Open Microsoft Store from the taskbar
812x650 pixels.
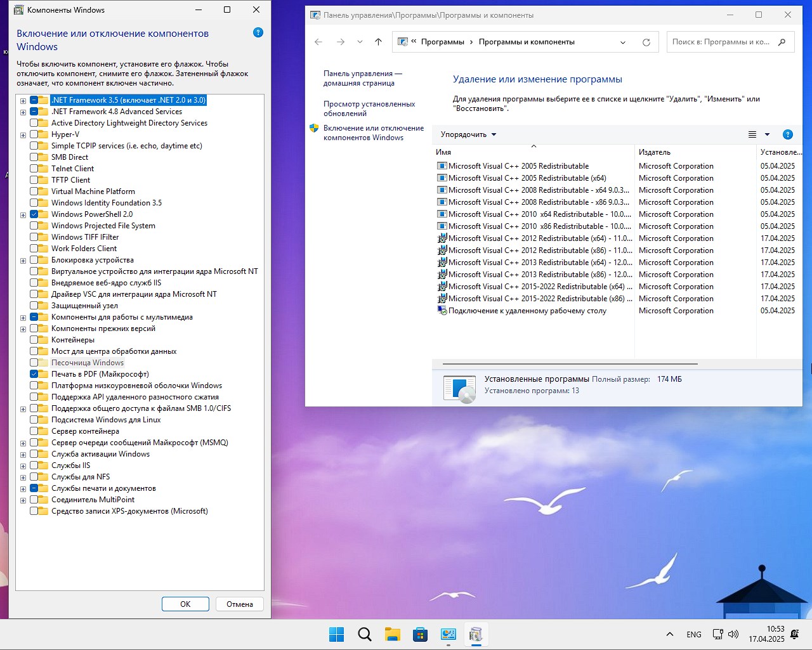(x=420, y=634)
